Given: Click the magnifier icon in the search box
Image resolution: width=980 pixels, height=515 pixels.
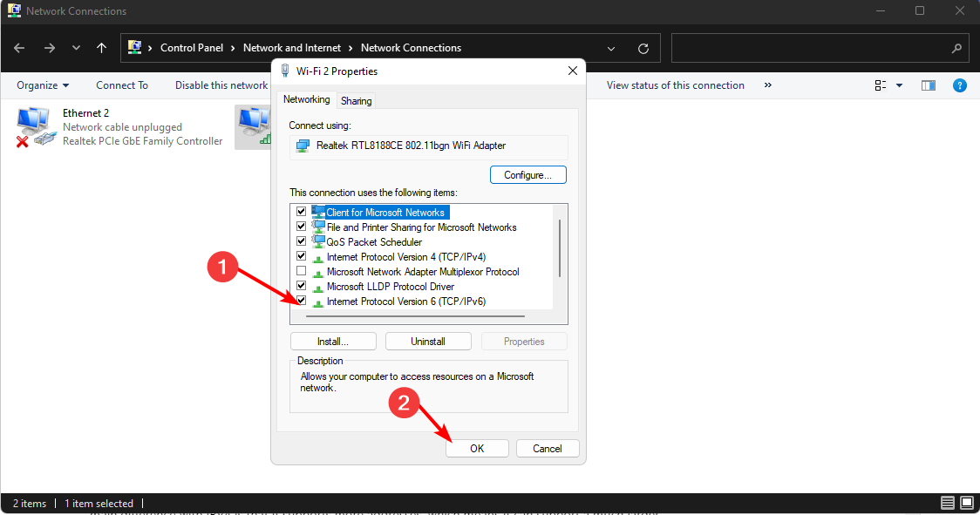Looking at the screenshot, I should (x=956, y=48).
